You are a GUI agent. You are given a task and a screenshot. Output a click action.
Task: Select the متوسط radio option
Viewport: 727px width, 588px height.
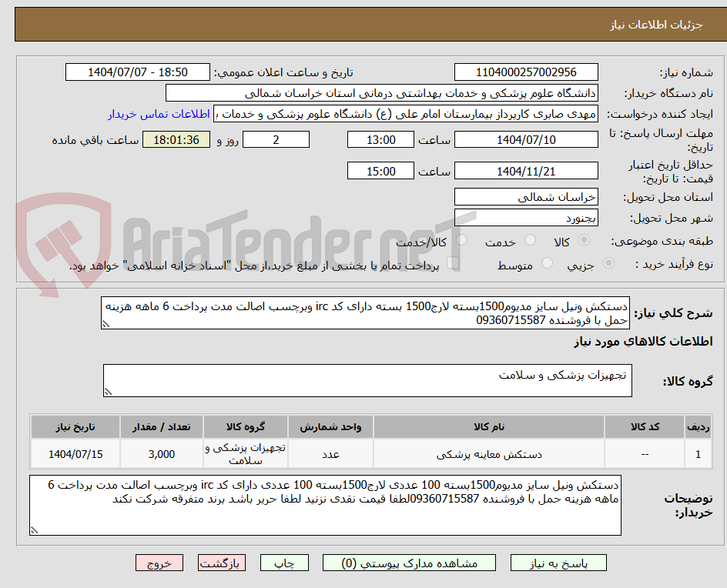tap(547, 262)
